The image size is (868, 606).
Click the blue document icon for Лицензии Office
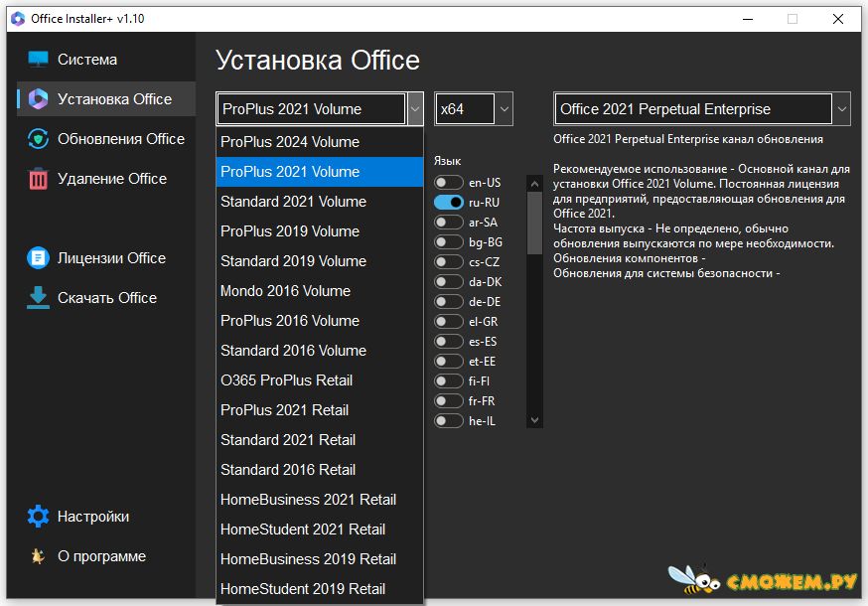[38, 258]
